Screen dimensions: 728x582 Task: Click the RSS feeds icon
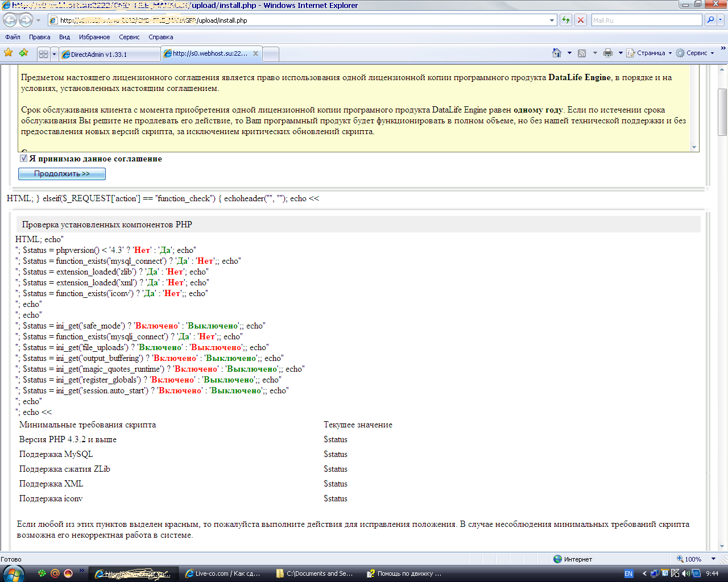click(582, 53)
